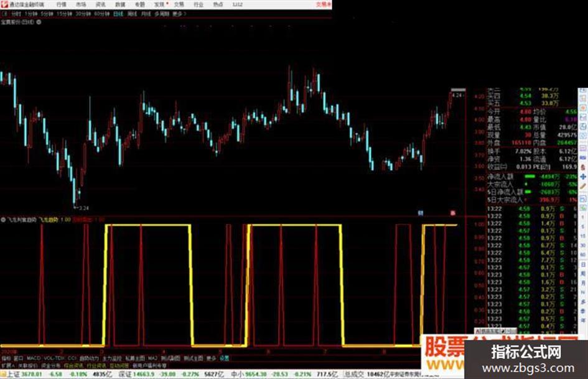Click the settings circle beside stock name
Image resolution: width=588 pixels, height=379 pixels.
point(39,22)
